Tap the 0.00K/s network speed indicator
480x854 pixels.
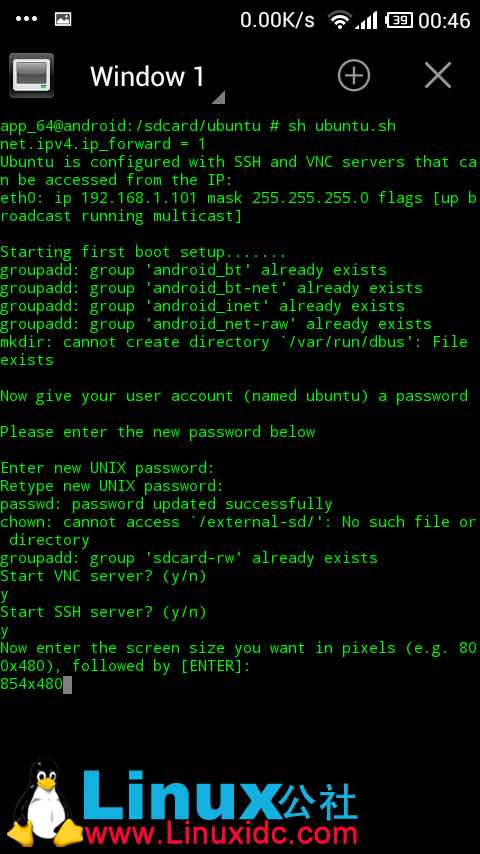(277, 20)
